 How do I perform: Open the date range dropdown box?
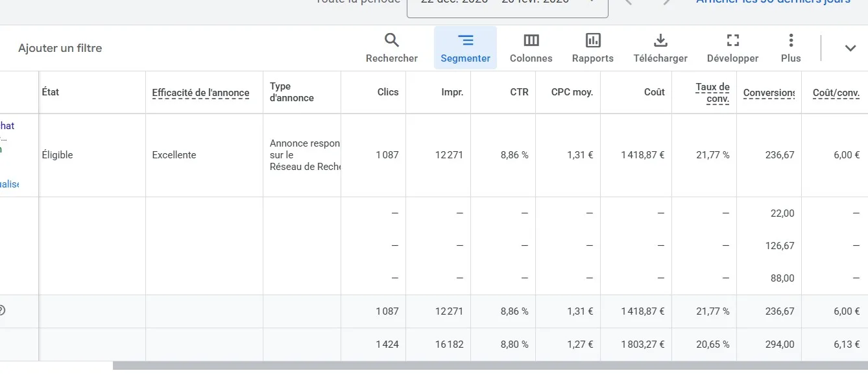(x=507, y=4)
